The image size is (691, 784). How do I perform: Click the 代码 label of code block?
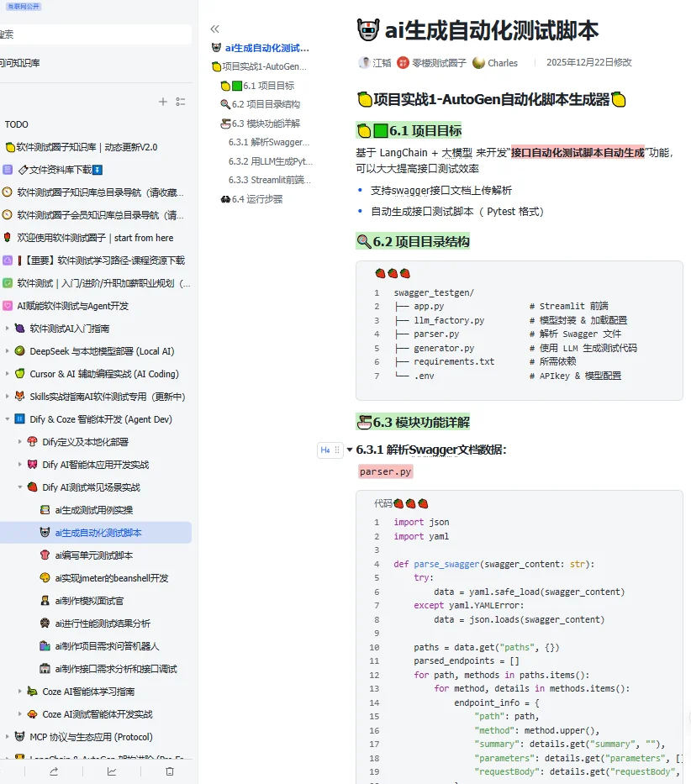pyautogui.click(x=383, y=503)
